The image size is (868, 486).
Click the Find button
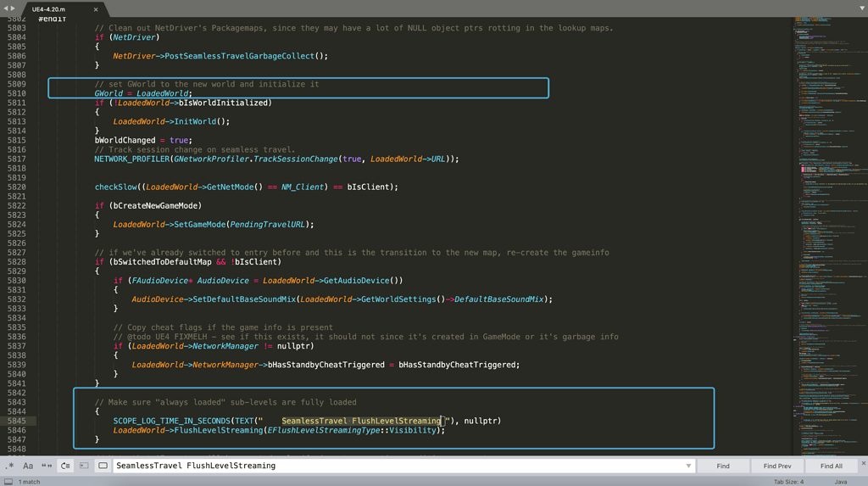[x=723, y=466]
